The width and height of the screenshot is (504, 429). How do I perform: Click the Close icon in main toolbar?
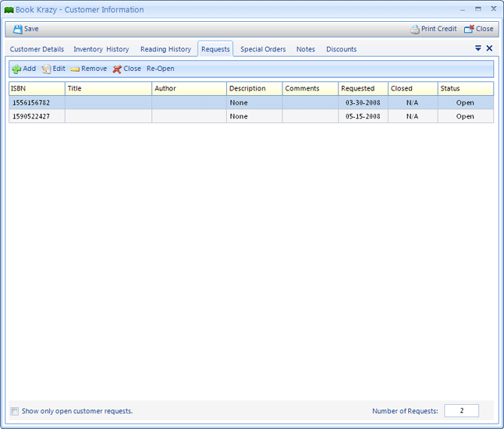469,29
